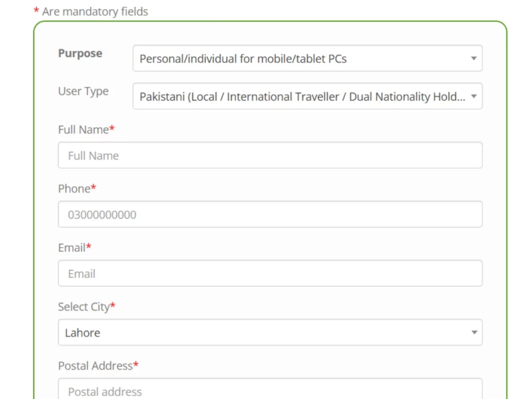Click the "Are mandatory fields" note text

click(x=95, y=11)
